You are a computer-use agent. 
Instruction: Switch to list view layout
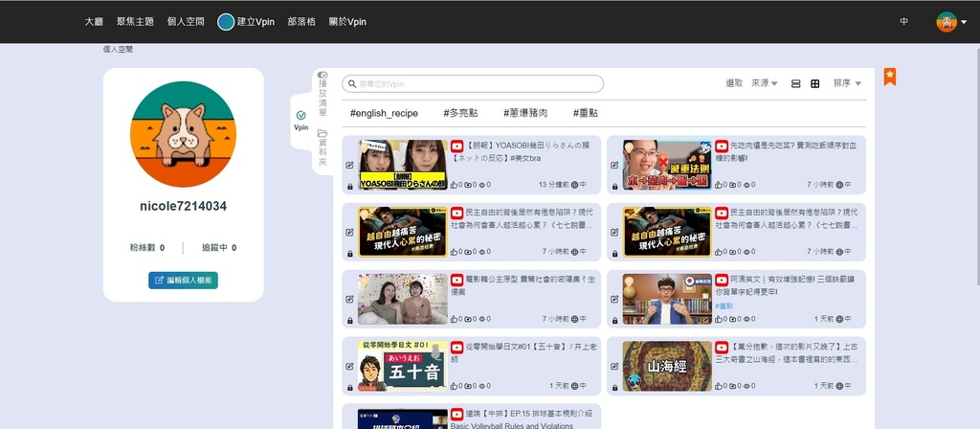click(x=795, y=84)
